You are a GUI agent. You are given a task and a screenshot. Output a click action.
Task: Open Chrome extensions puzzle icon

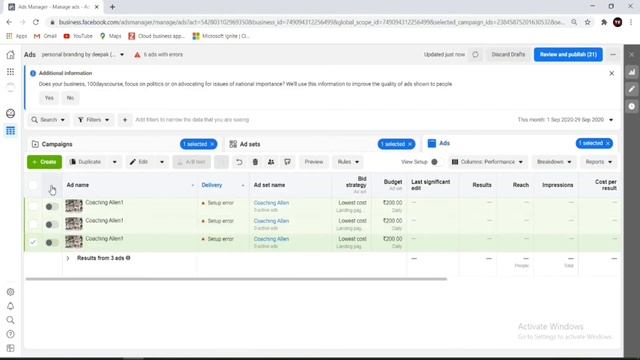coord(604,22)
